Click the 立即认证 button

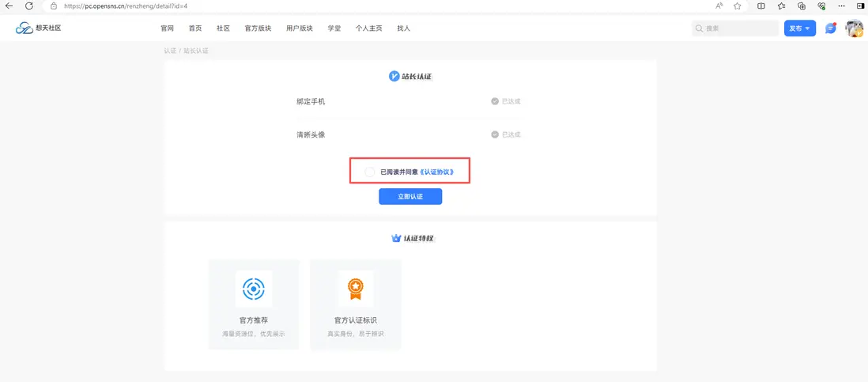[x=410, y=196]
